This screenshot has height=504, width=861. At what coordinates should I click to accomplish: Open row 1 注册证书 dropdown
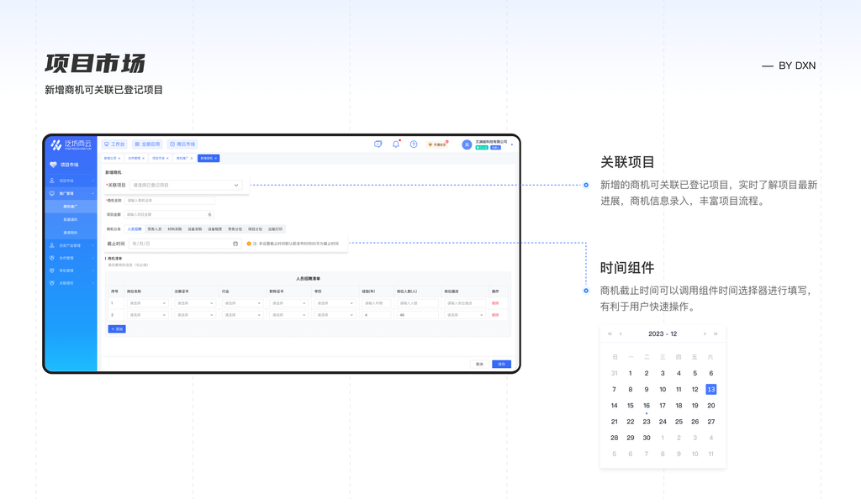[x=195, y=303]
